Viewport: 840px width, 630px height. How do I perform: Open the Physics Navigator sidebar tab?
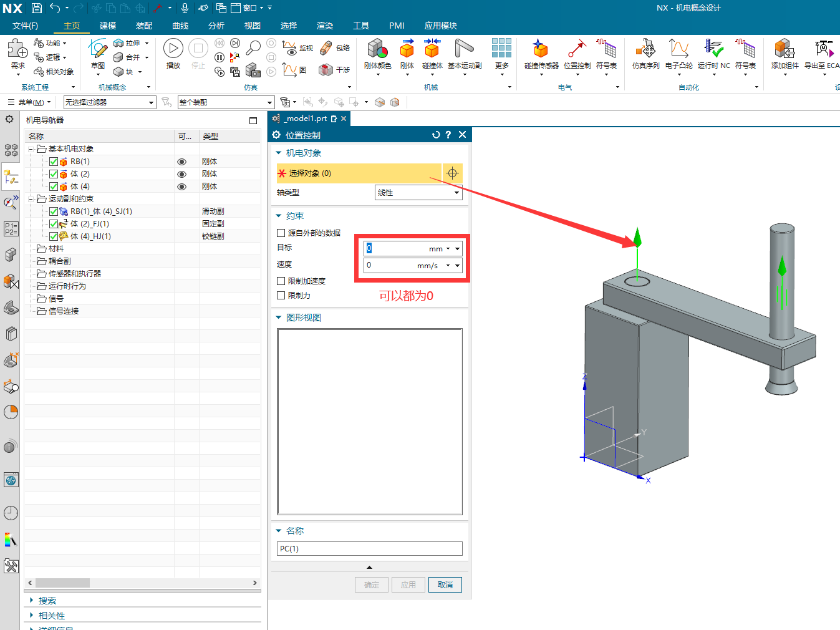tap(11, 177)
